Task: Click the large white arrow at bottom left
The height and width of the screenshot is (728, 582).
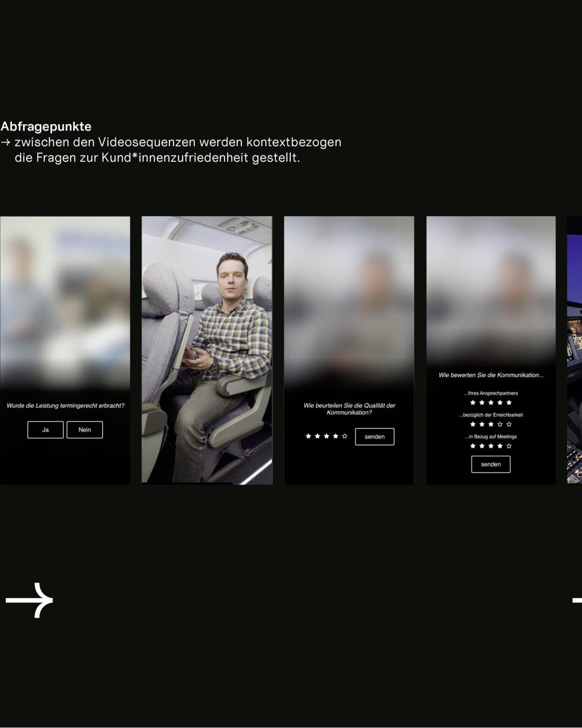Action: pyautogui.click(x=30, y=600)
